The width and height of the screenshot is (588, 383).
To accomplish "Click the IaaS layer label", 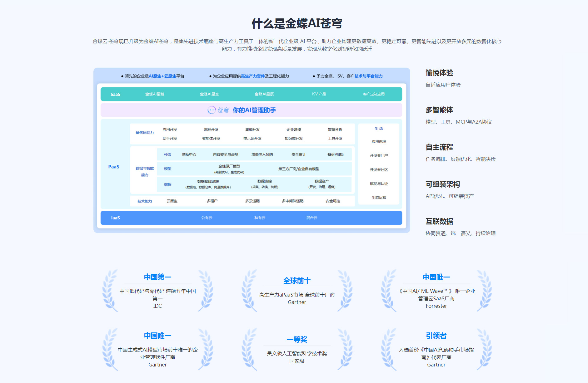I will [x=115, y=218].
